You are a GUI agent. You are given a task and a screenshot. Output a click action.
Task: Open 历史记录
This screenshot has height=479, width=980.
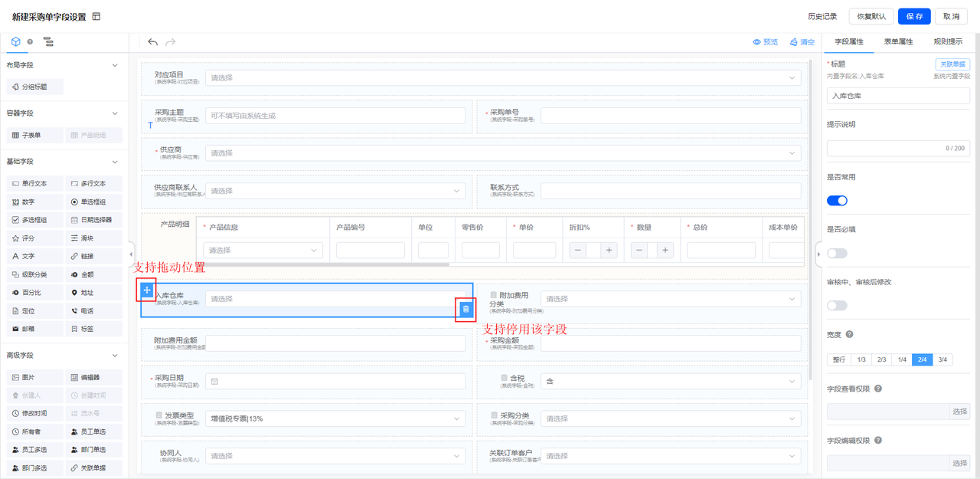click(x=822, y=16)
